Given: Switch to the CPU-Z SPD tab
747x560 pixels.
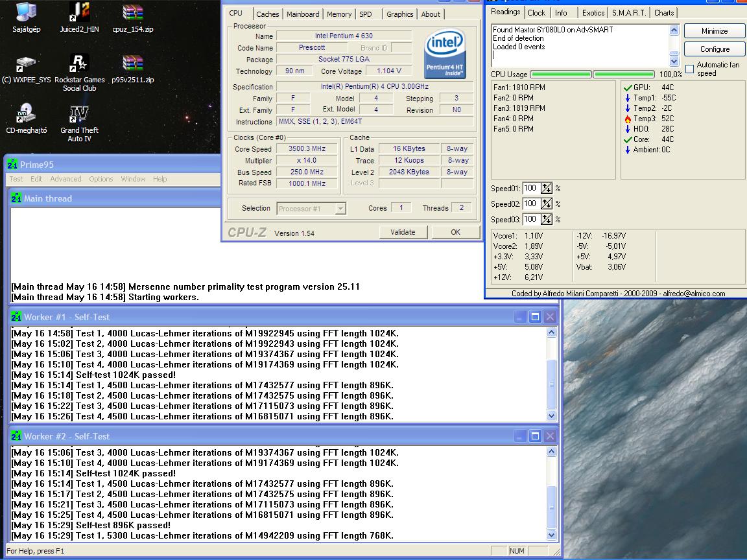Looking at the screenshot, I should [366, 14].
